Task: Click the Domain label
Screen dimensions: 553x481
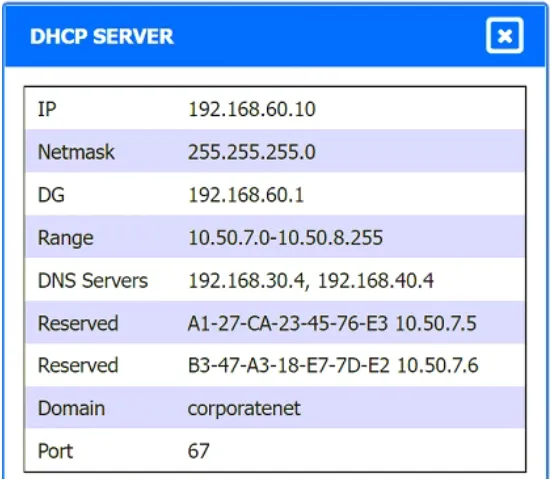Action: [x=71, y=408]
